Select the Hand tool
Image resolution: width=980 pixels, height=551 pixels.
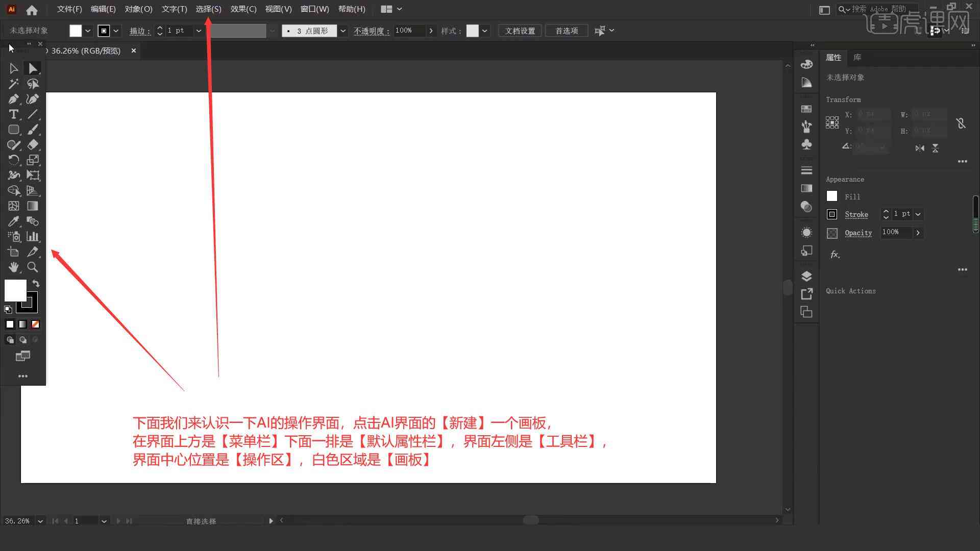tap(13, 267)
